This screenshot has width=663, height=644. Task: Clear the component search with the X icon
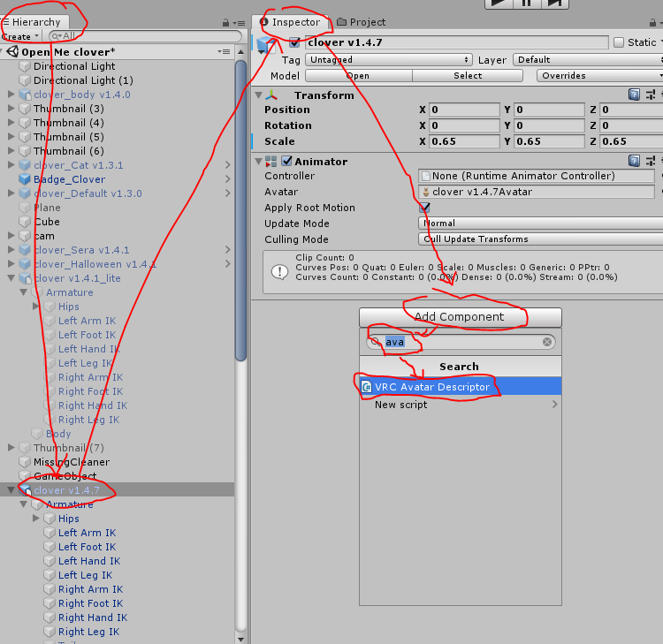tap(546, 342)
